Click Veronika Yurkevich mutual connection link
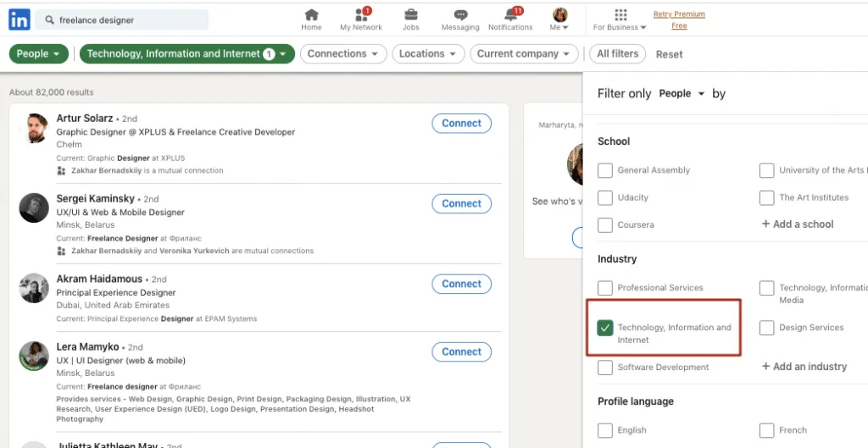The width and height of the screenshot is (868, 448). pyautogui.click(x=194, y=251)
